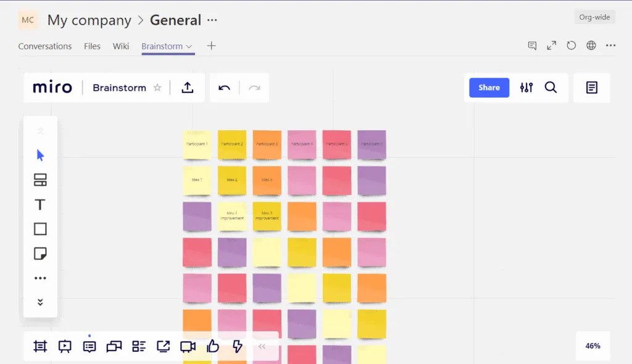
Task: Switch to the Conversations tab
Action: pyautogui.click(x=44, y=46)
